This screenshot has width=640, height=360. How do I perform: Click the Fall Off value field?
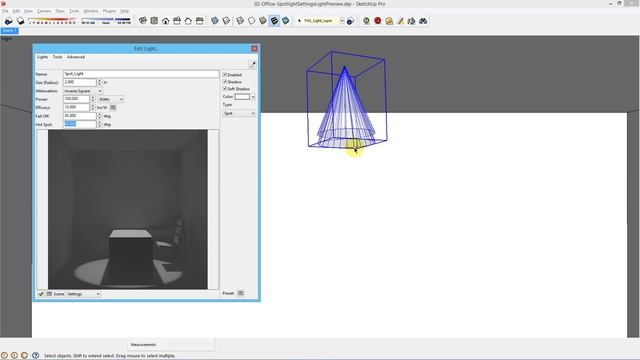click(x=80, y=116)
